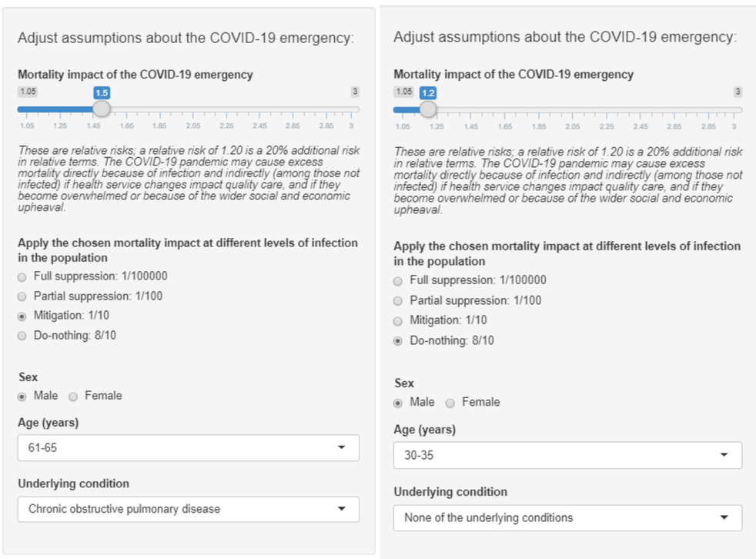This screenshot has width=756, height=559.
Task: Select Mitigation 1/10 in right panel
Action: pos(398,321)
